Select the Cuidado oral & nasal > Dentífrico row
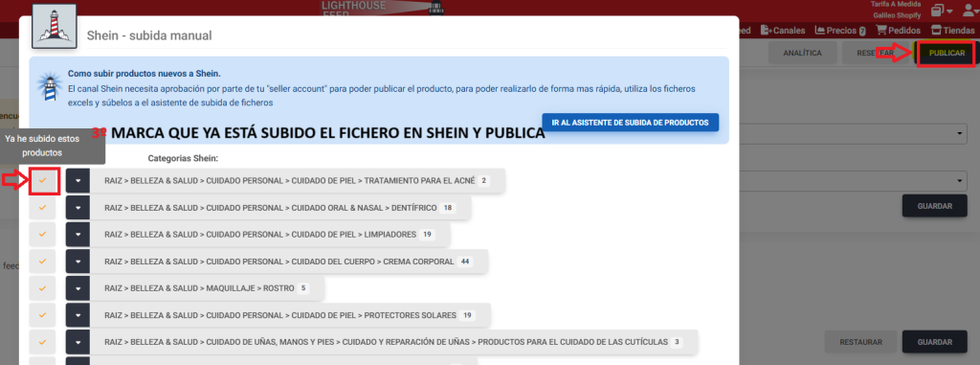 click(280, 207)
